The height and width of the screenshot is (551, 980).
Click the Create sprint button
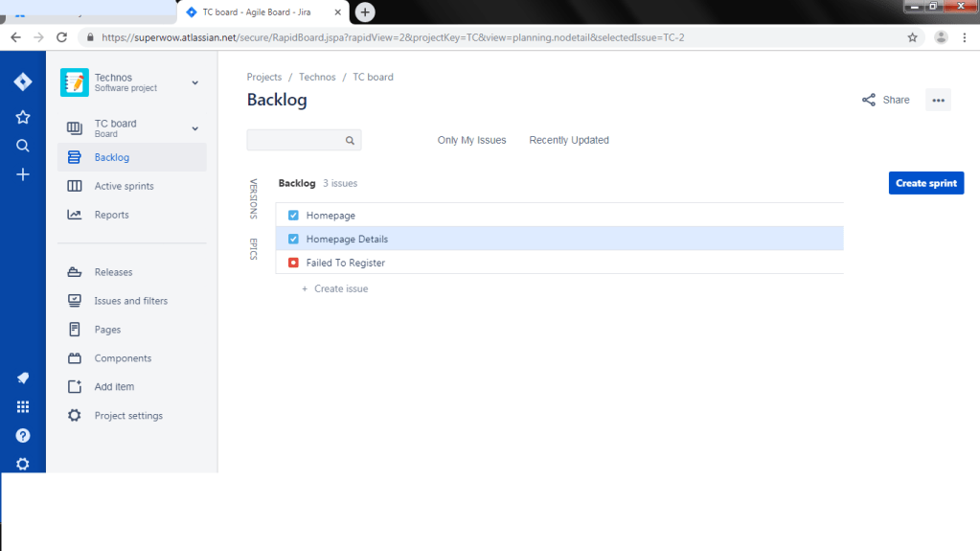tap(925, 183)
